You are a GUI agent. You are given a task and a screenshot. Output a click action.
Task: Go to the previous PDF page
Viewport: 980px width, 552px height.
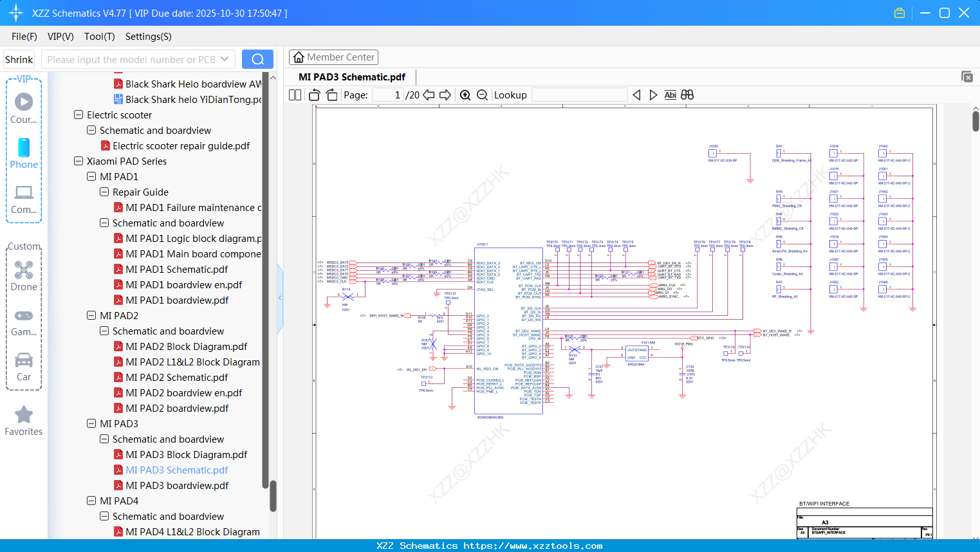429,95
